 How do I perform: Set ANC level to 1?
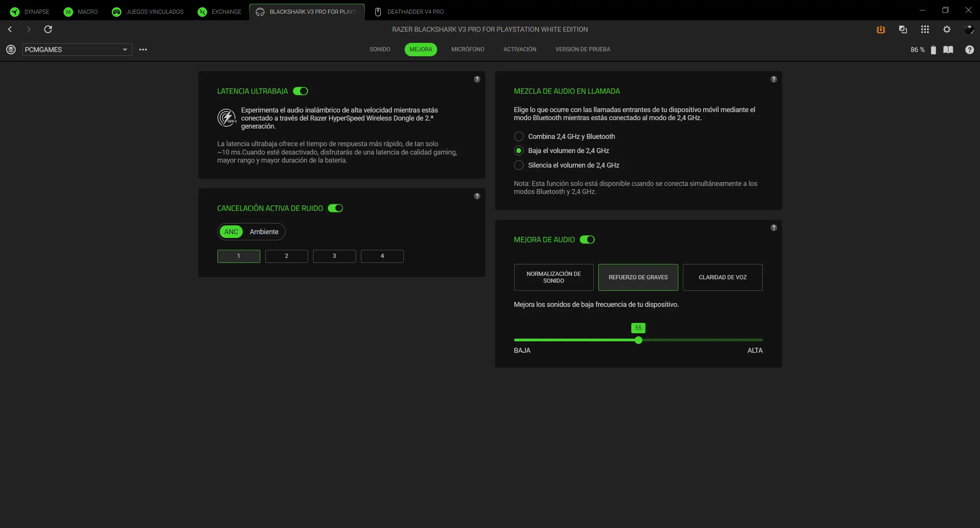(x=239, y=256)
